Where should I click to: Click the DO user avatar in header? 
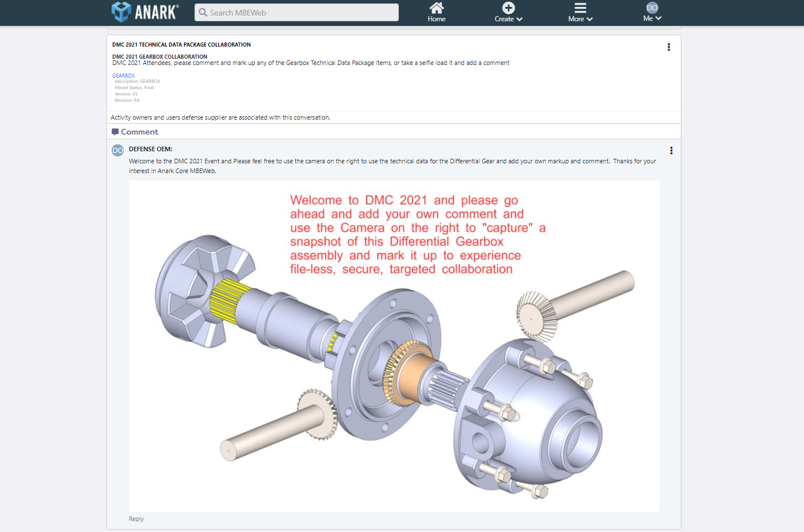652,7
